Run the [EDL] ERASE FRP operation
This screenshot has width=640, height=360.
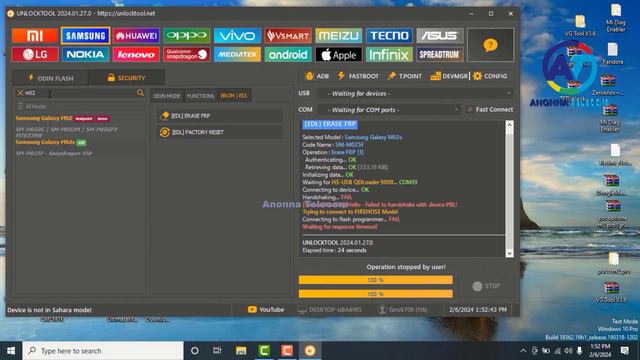tap(220, 116)
